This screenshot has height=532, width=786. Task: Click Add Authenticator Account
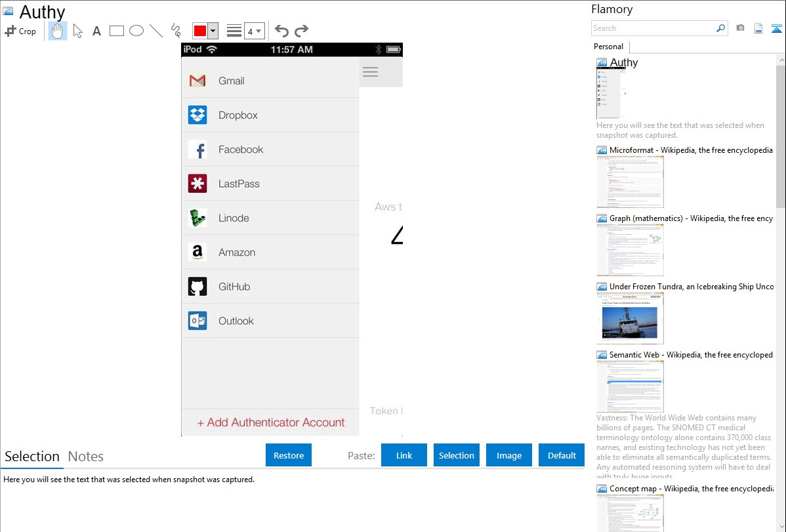271,422
